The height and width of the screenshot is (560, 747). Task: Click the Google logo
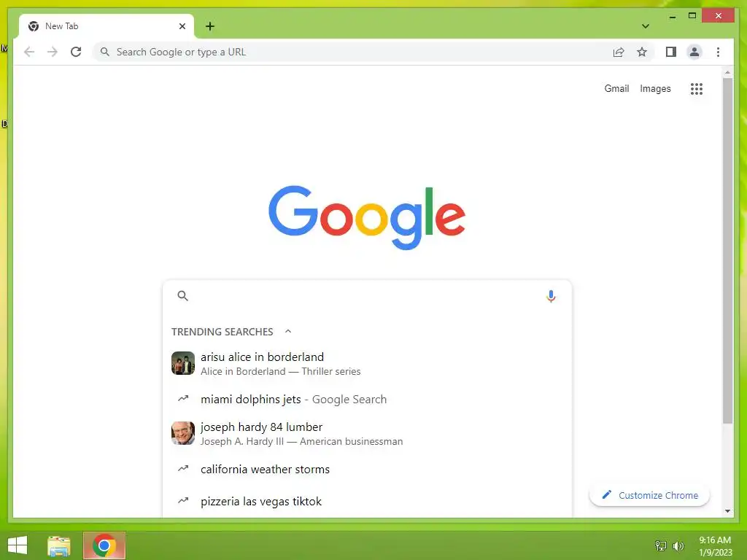[367, 217]
